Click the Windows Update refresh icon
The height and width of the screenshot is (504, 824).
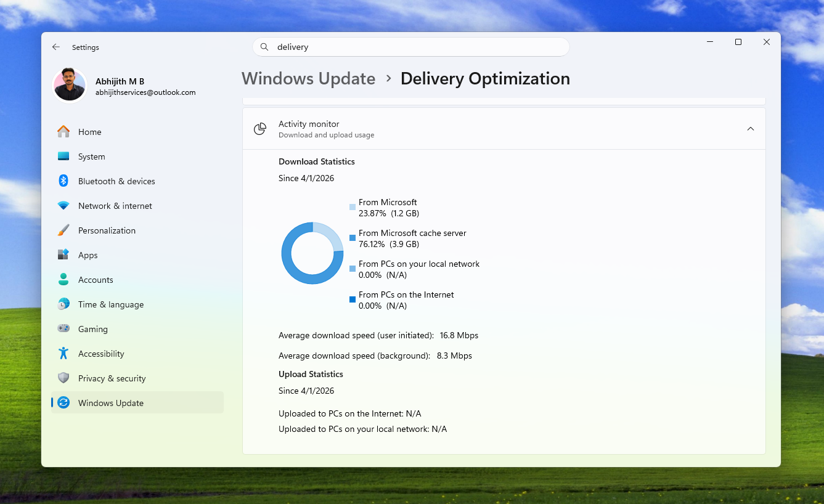click(x=63, y=402)
